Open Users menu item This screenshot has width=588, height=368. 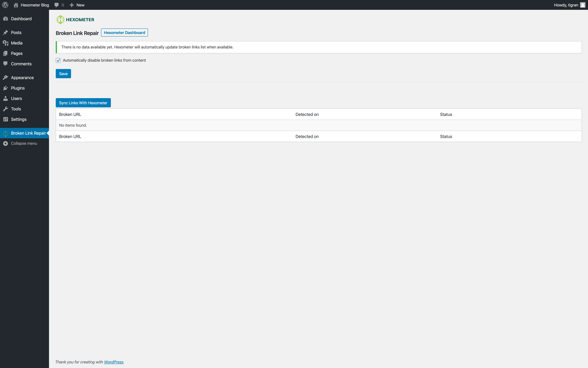tap(24, 99)
